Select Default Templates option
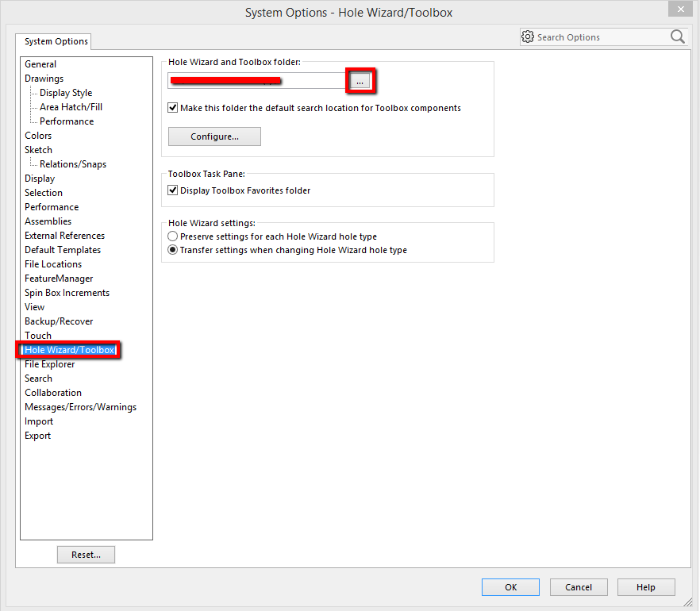700x611 pixels. point(63,250)
